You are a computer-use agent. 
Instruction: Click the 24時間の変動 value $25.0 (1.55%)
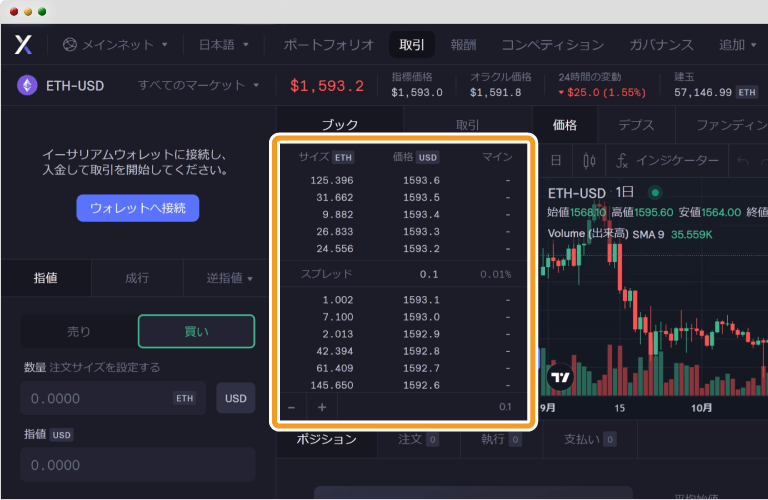pos(602,93)
